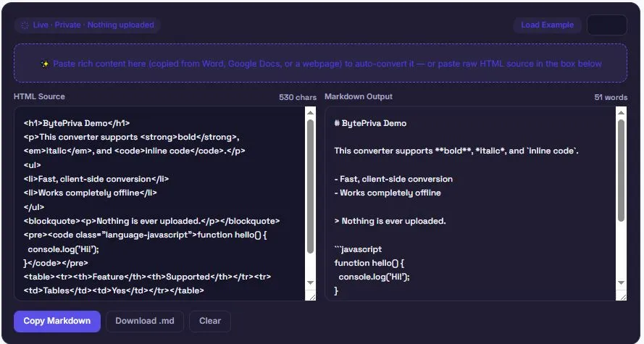Click the Load Example button
644x344 pixels.
point(547,25)
